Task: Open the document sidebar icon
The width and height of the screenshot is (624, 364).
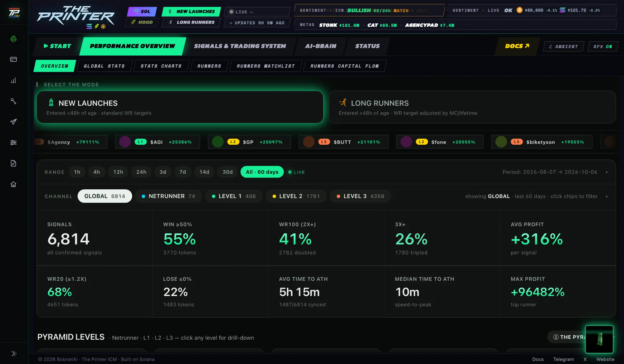Action: (13, 163)
